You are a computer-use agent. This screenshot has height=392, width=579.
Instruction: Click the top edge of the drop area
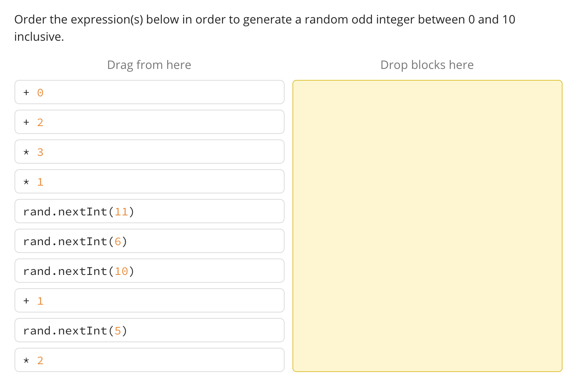[427, 81]
